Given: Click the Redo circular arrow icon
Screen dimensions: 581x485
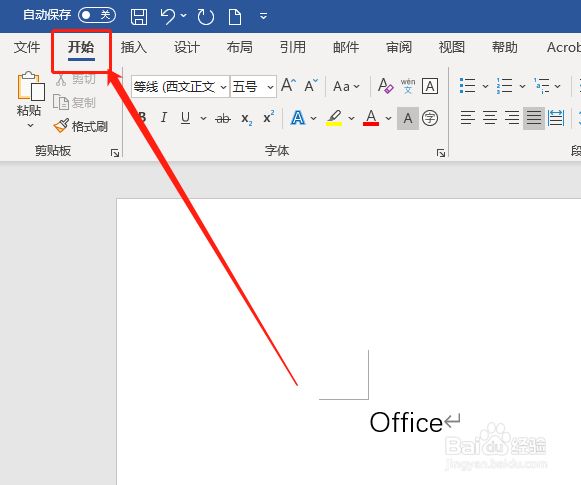Looking at the screenshot, I should click(x=206, y=16).
